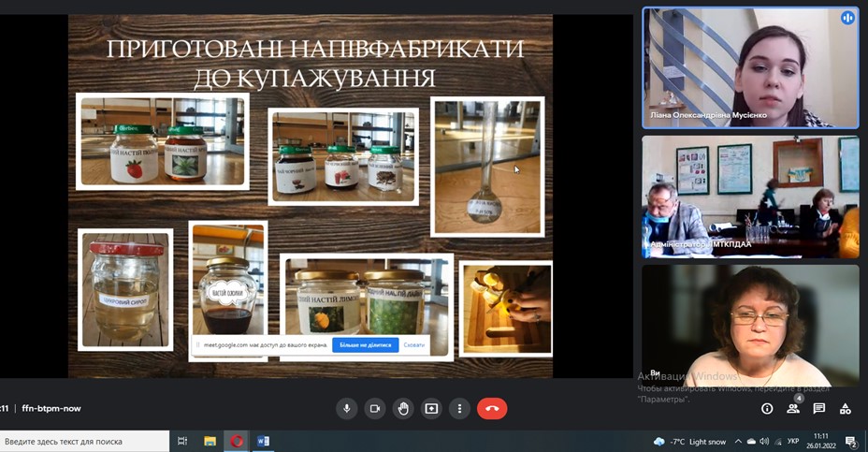Turn off the camera in Meet
Viewport: 868px width, 452px height.
[x=375, y=409]
